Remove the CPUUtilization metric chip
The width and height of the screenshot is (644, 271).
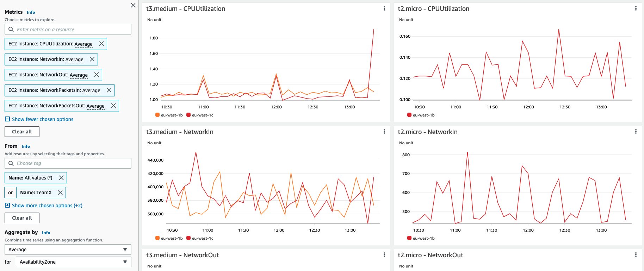101,44
